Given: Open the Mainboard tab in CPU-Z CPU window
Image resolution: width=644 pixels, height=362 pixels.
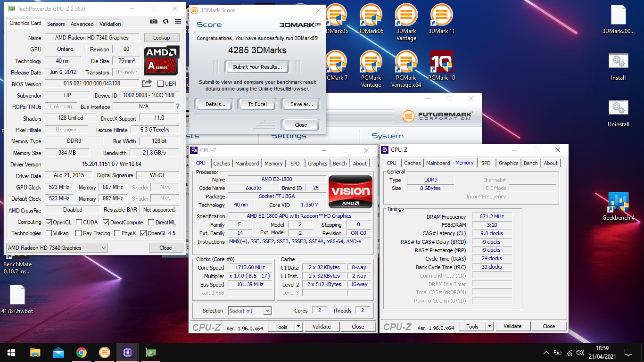Looking at the screenshot, I should coord(247,164).
